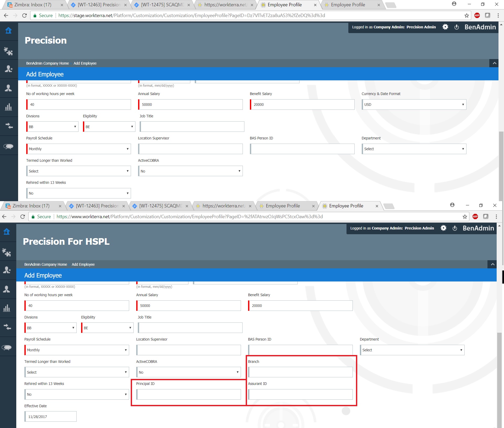Click add-employee person icon in top window sidebar
The width and height of the screenshot is (504, 428).
[x=8, y=69]
